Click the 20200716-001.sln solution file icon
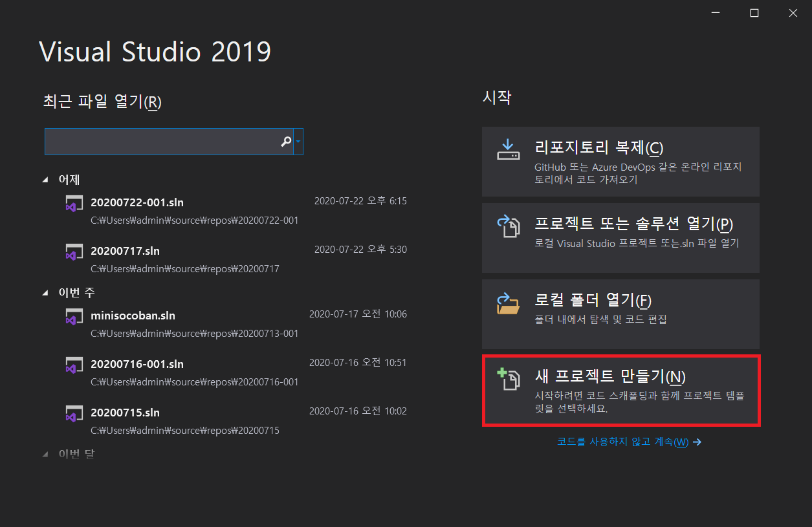The width and height of the screenshot is (812, 527). pyautogui.click(x=74, y=365)
